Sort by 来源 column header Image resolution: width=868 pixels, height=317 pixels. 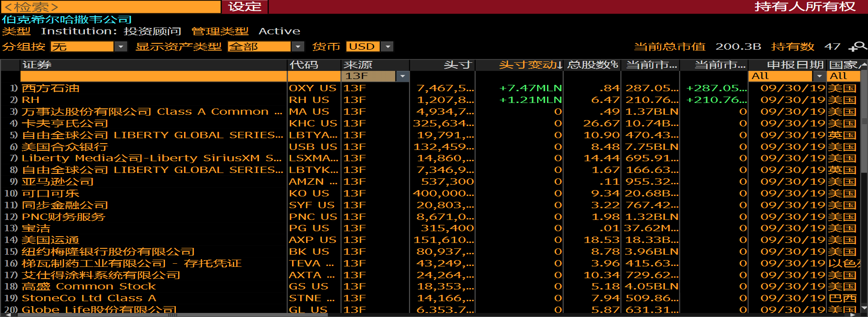tap(376, 65)
